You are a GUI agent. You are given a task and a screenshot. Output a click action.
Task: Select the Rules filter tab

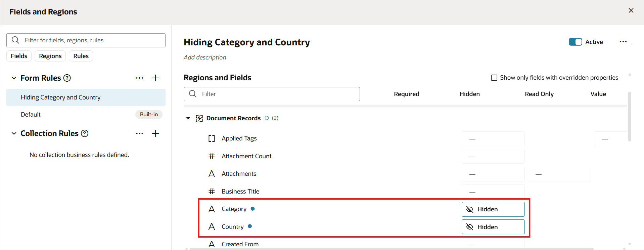pyautogui.click(x=81, y=56)
